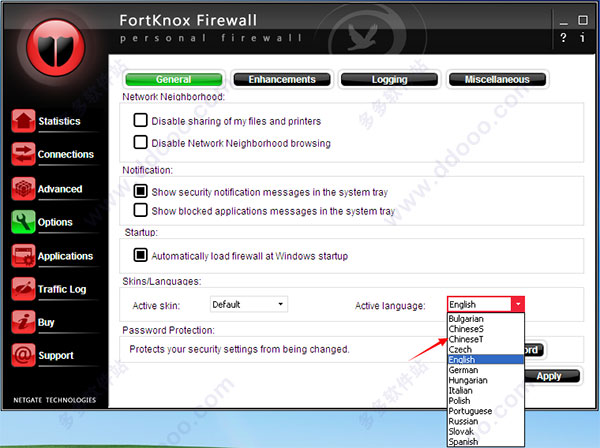Click the red shield logo

[x=56, y=47]
